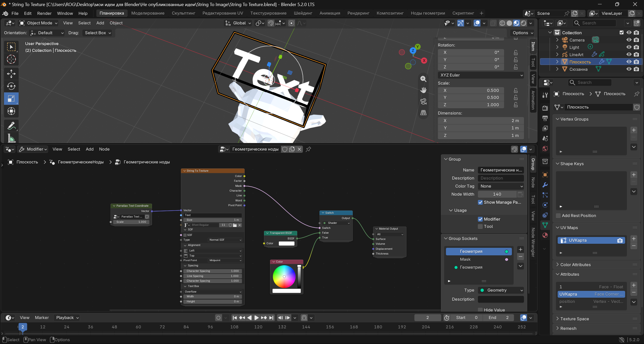Screen dimensions: 644x344
Task: Toggle Сюзанна visibility eye icon
Action: click(629, 69)
